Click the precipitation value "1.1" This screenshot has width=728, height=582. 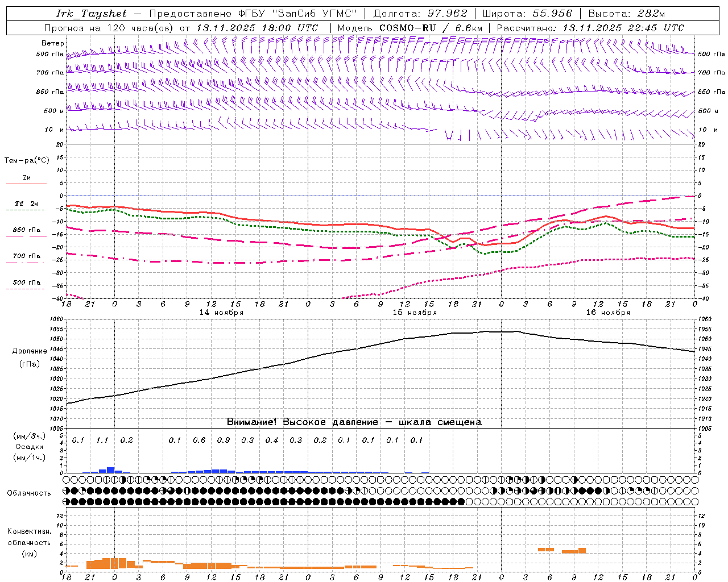point(102,440)
